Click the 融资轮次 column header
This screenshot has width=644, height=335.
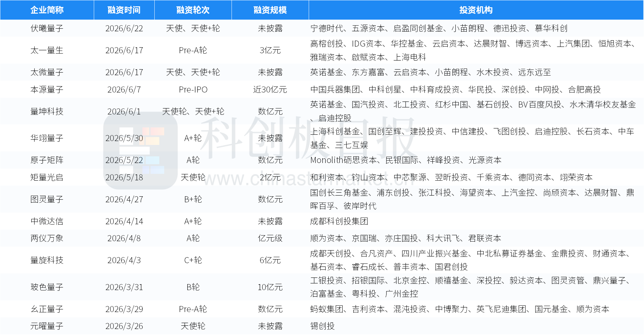(193, 10)
